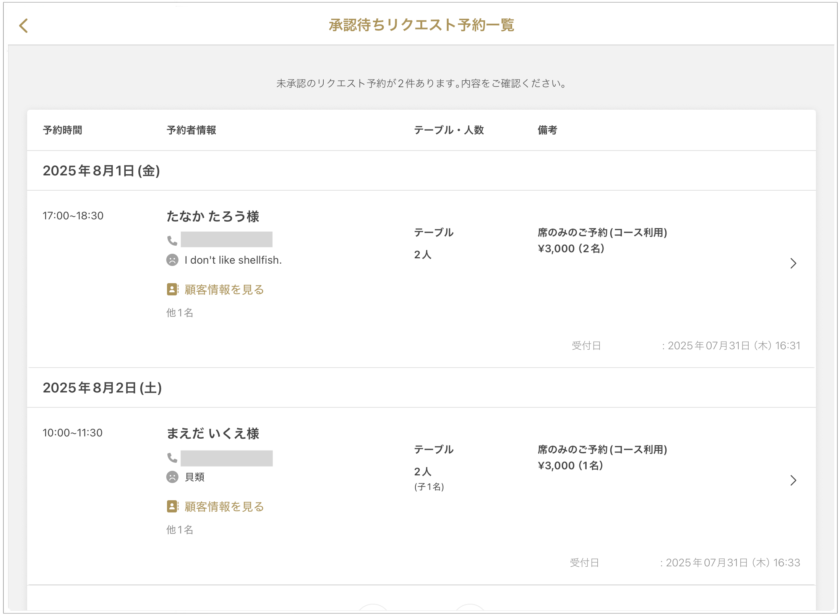Open 顧客情報を見る link for たなか たろう
The height and width of the screenshot is (616, 840).
(224, 290)
